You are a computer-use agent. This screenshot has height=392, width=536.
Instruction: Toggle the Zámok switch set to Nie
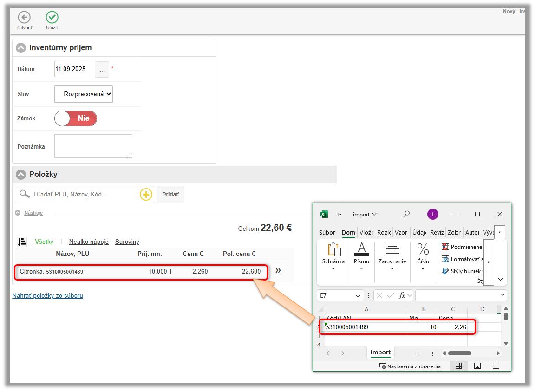tap(76, 118)
